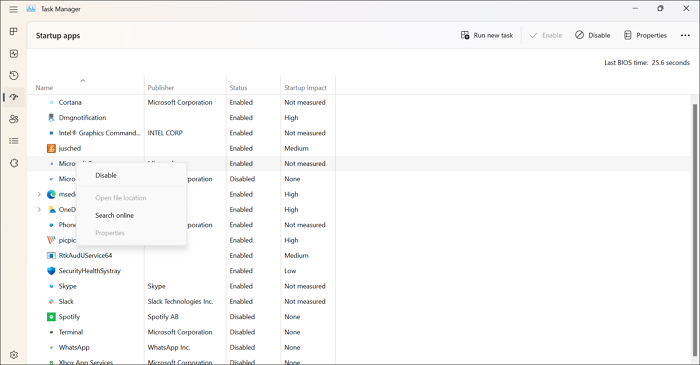Select the SecurityHealthSystray shield icon
Viewport: 700px width, 365px height.
point(51,271)
